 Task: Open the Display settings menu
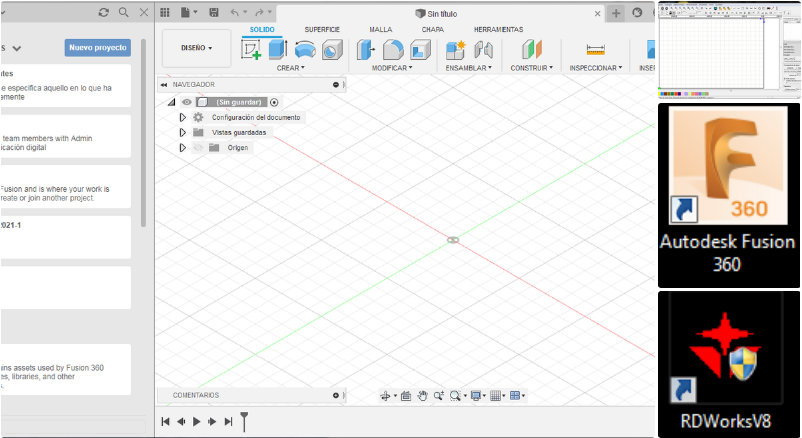(x=478, y=396)
